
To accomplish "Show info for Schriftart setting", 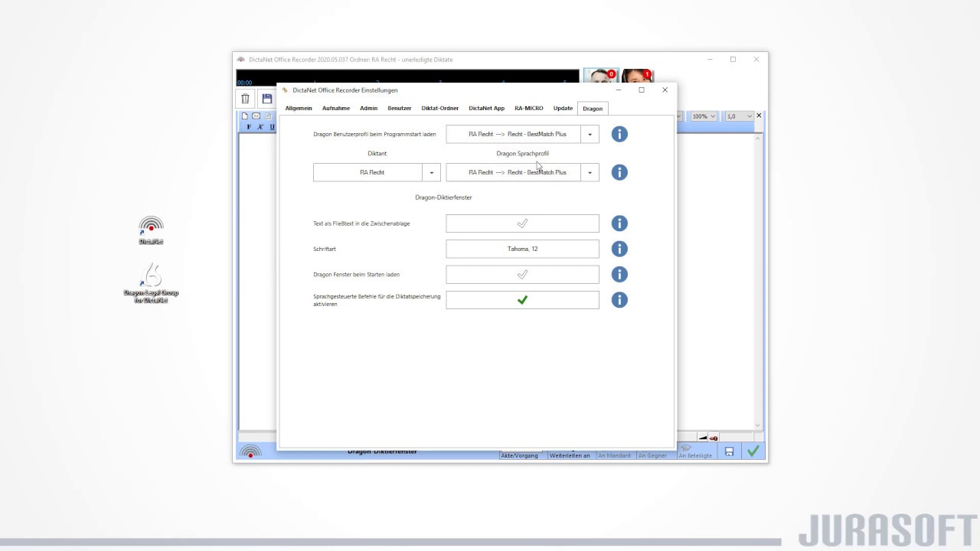I will pos(619,249).
